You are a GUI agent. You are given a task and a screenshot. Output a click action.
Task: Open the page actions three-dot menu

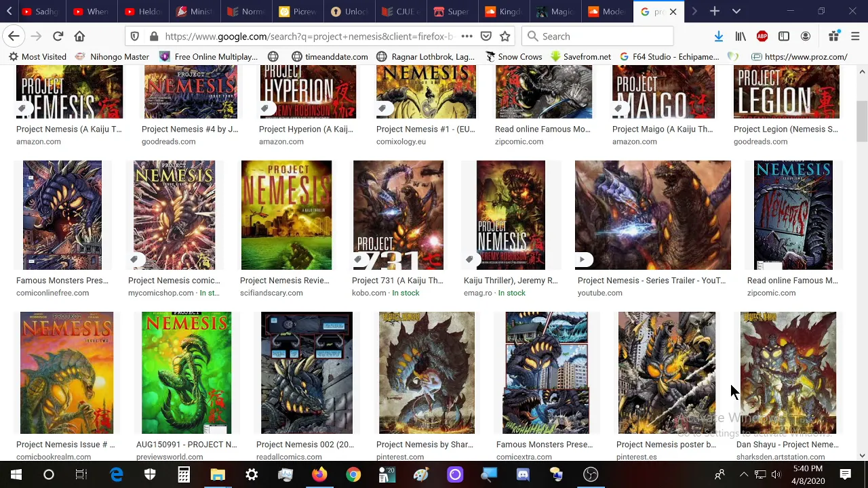(467, 36)
